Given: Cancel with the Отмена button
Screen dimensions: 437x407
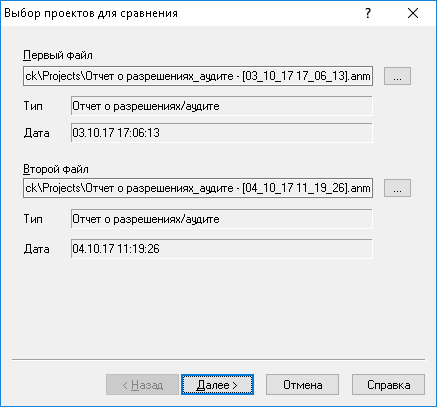Looking at the screenshot, I should 302,385.
